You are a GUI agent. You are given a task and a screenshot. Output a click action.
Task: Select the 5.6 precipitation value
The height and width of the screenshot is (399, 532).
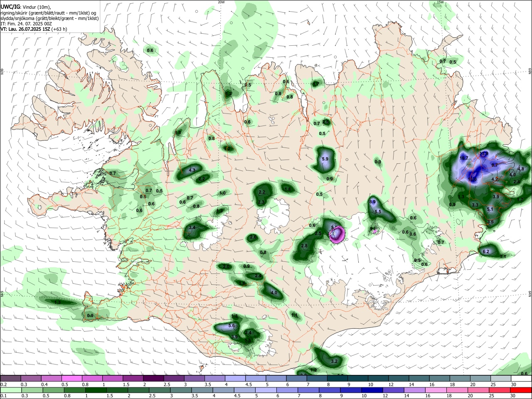pos(232,325)
